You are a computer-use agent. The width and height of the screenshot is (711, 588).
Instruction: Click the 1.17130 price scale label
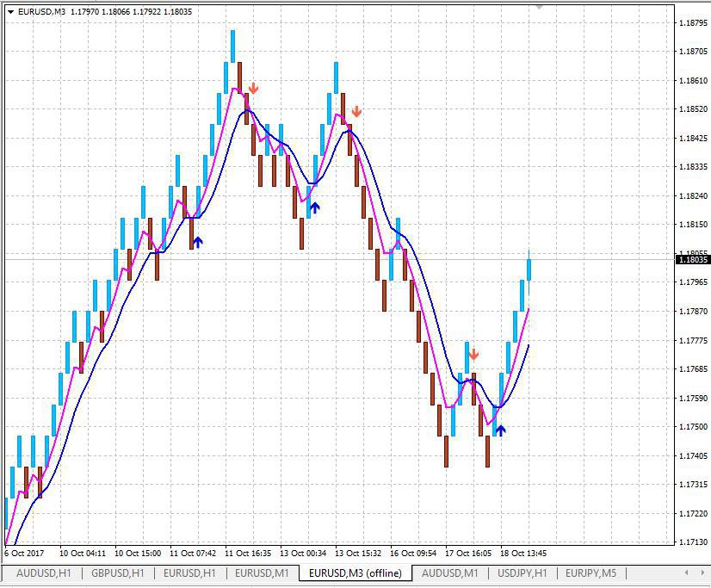tap(693, 542)
